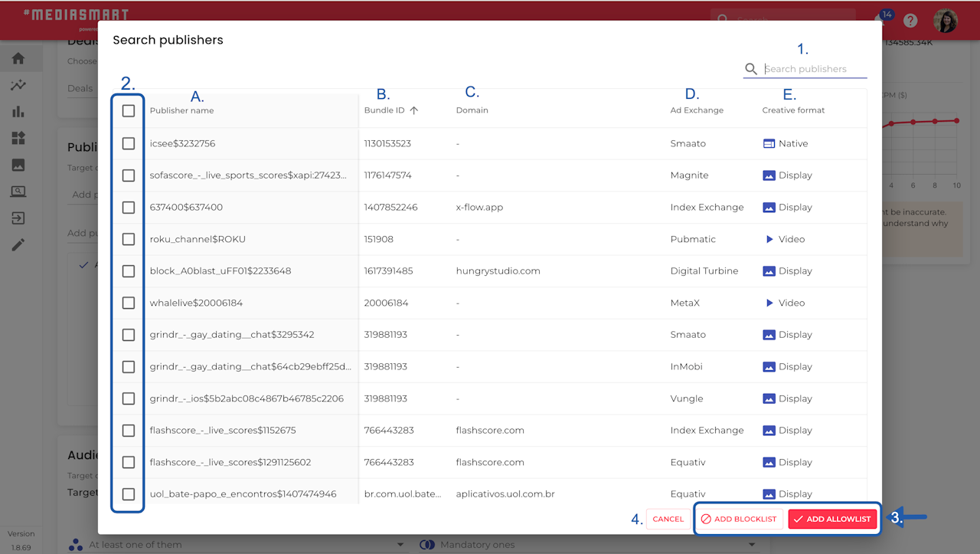Click the Bundle ID sort arrow
This screenshot has width=980, height=554.
[414, 110]
